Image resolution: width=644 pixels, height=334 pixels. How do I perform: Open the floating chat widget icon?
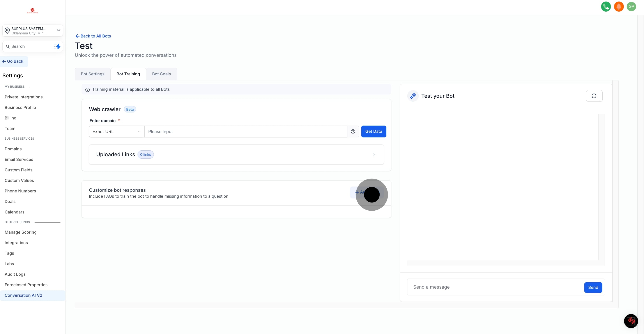coord(631,321)
